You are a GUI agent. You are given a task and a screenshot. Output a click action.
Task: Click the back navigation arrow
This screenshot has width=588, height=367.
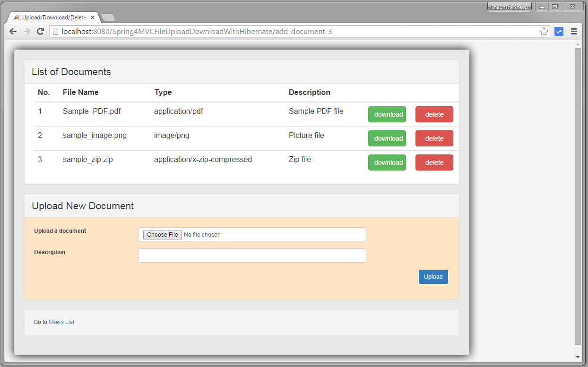[x=13, y=31]
